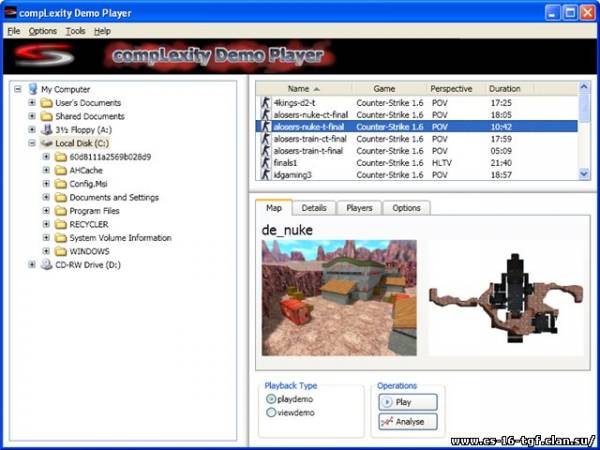Click the 21:40 duration cell
This screenshot has width=600, height=450.
point(501,163)
